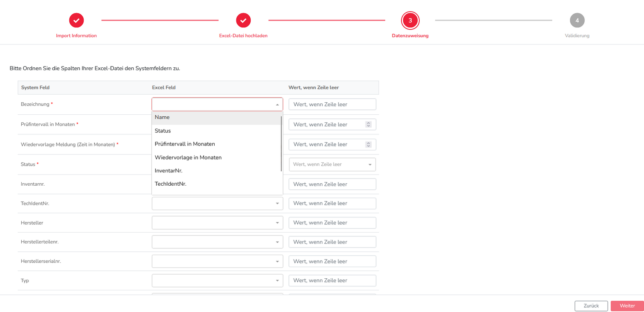The image size is (644, 312).
Task: Click the Import Information step checkmark icon
Action: click(76, 20)
